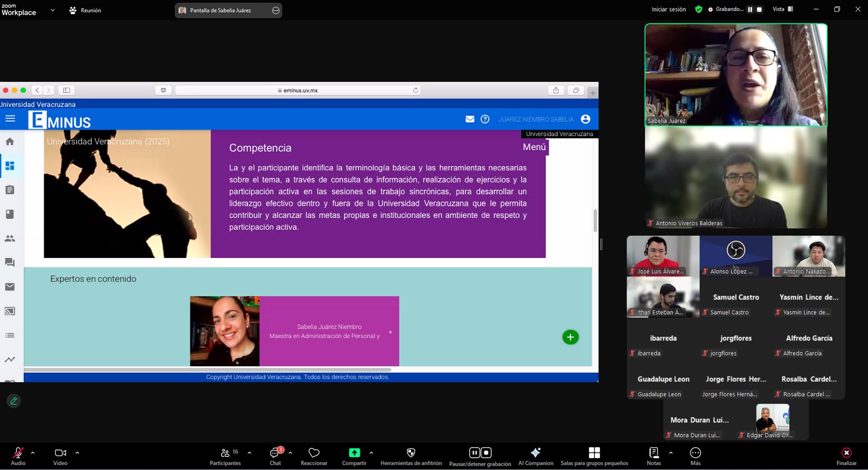Click the Iniciar sesión link

click(x=668, y=9)
